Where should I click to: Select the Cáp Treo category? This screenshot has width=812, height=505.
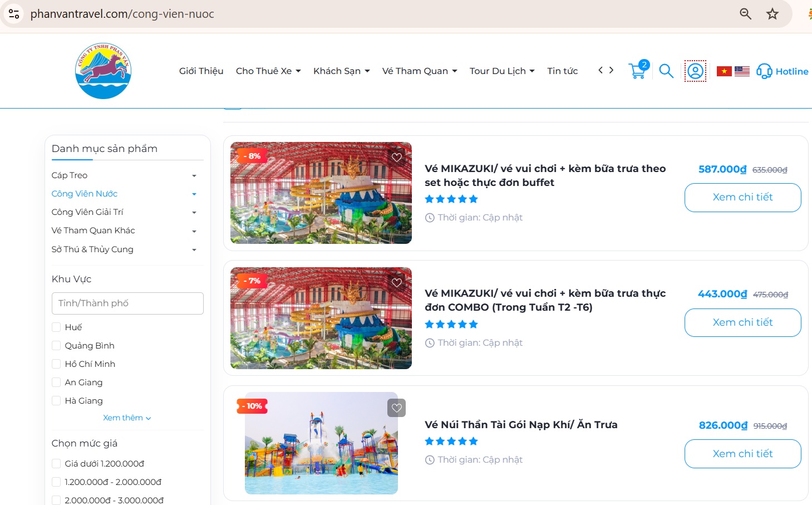70,175
